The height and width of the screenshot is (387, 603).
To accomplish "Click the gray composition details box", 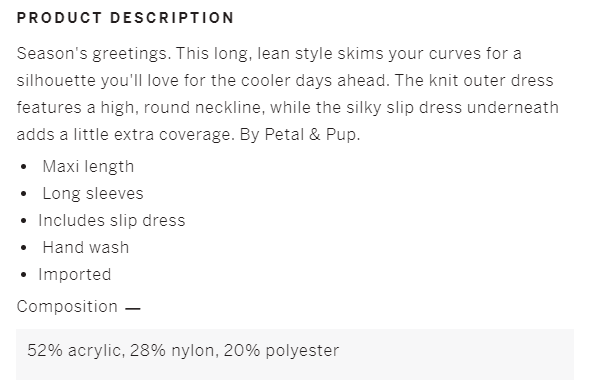I will [295, 355].
